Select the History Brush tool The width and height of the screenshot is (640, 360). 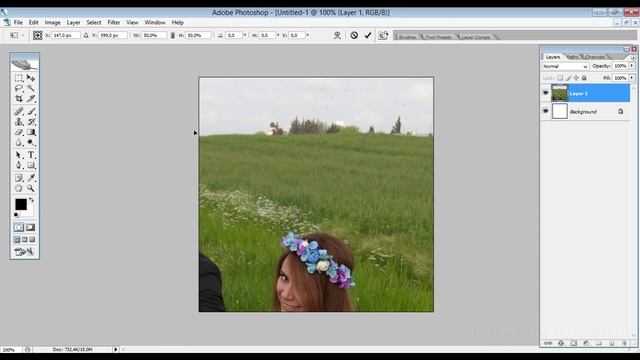31,122
